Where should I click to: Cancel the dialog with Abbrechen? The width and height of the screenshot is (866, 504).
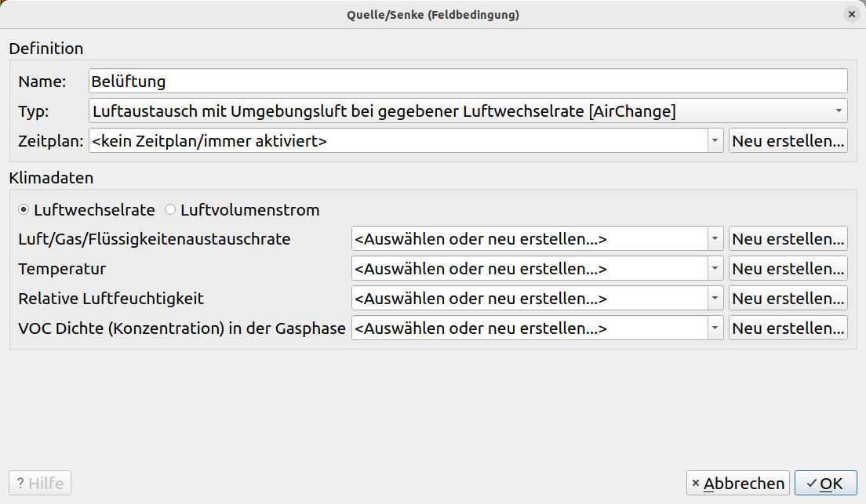738,483
